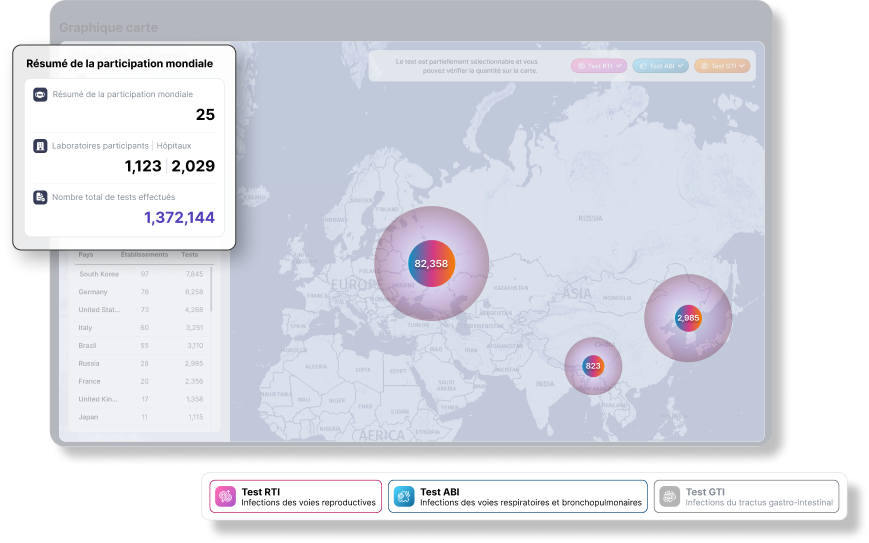Select the Russia table row
Screen dimensions: 869x543
tap(141, 363)
